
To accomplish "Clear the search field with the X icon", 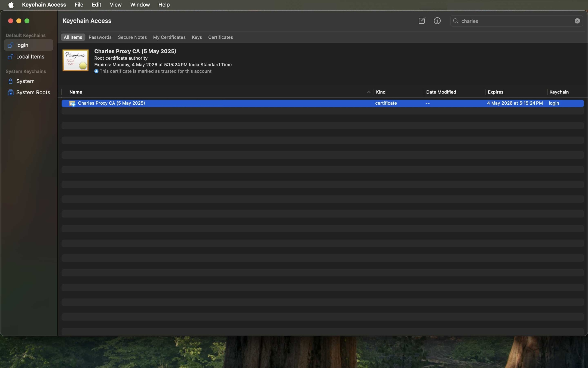I will coord(577,21).
